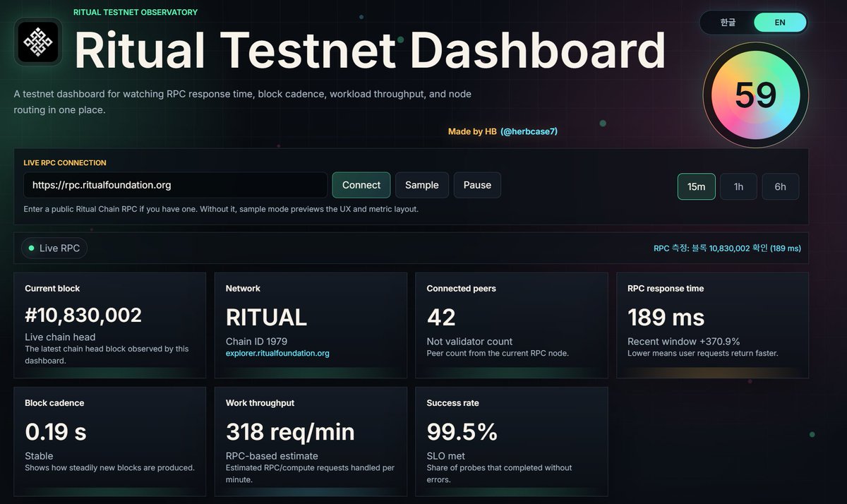Click the LIVE RPC CONNECTION heading
The height and width of the screenshot is (504, 847).
pos(65,162)
